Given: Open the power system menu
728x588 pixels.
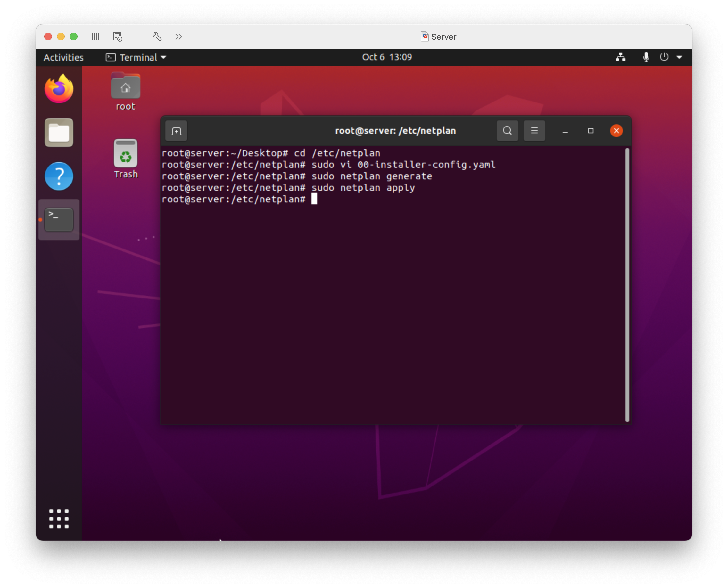Looking at the screenshot, I should 664,57.
